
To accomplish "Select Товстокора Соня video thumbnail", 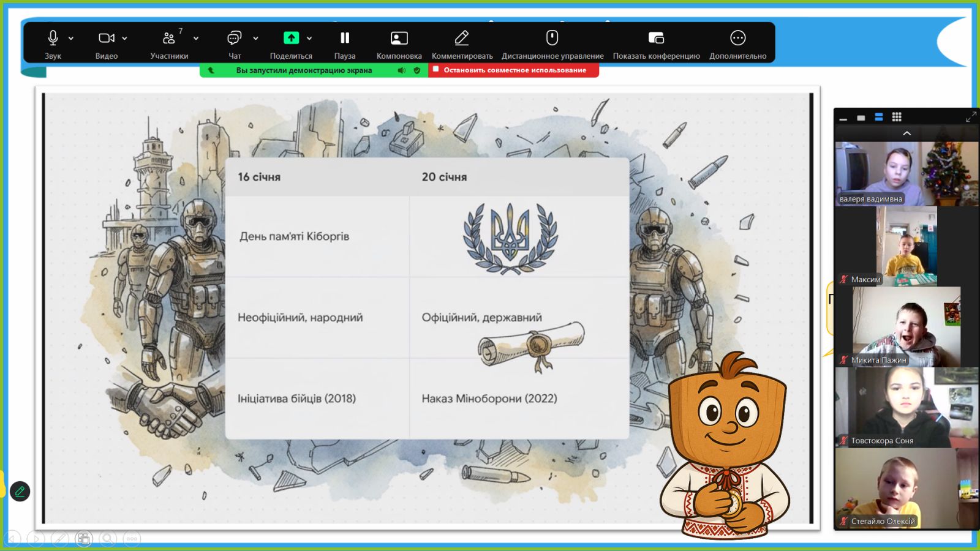I will 906,407.
